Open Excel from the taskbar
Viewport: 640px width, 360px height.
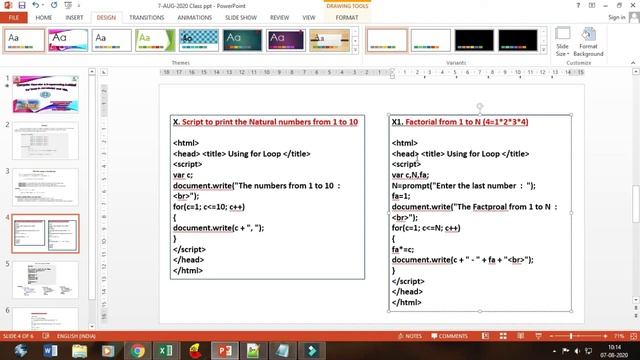[x=166, y=351]
